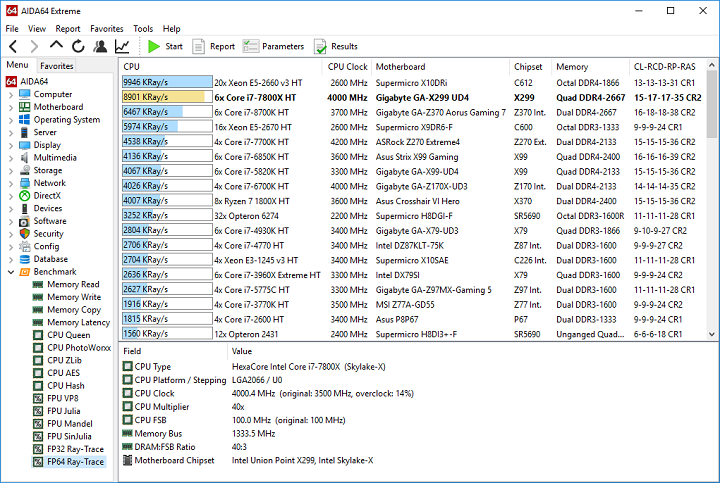The height and width of the screenshot is (483, 720).
Task: Expand the Computer tree node
Action: pos(11,95)
